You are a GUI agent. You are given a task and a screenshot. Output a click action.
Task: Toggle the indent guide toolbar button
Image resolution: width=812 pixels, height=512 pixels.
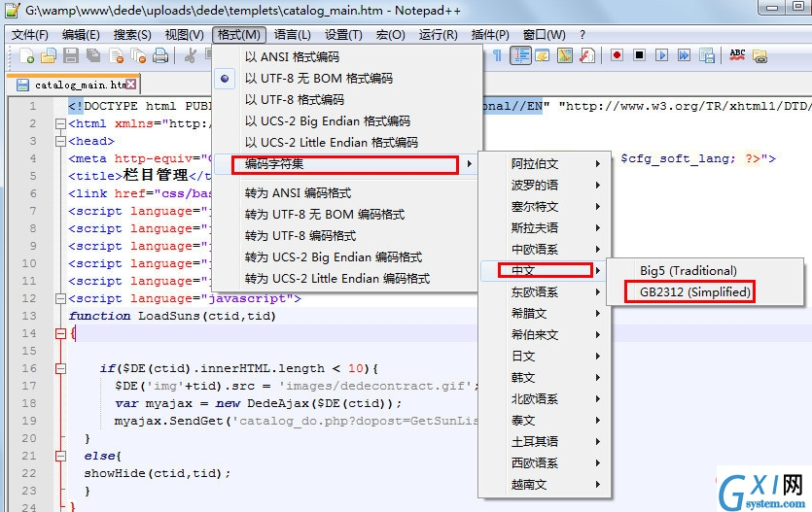tap(520, 55)
